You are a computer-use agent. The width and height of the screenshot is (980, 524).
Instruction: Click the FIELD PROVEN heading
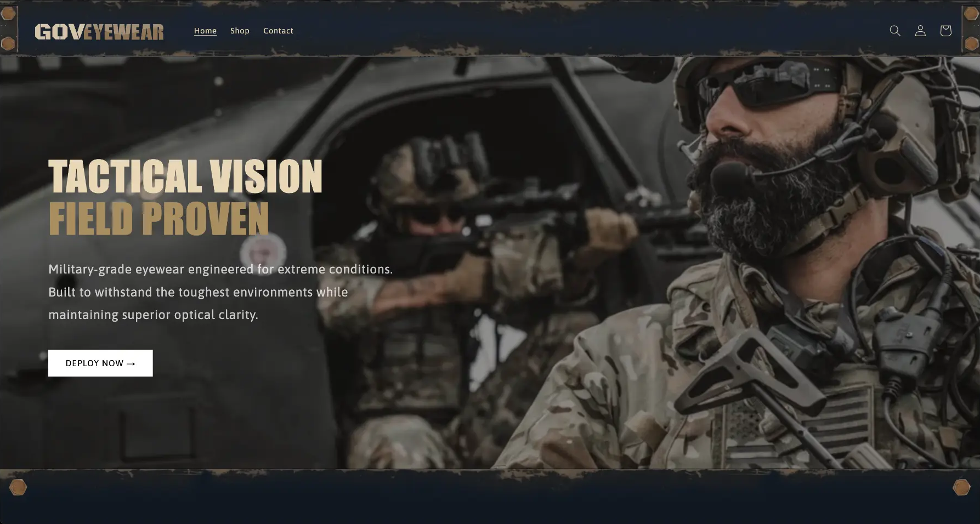159,219
